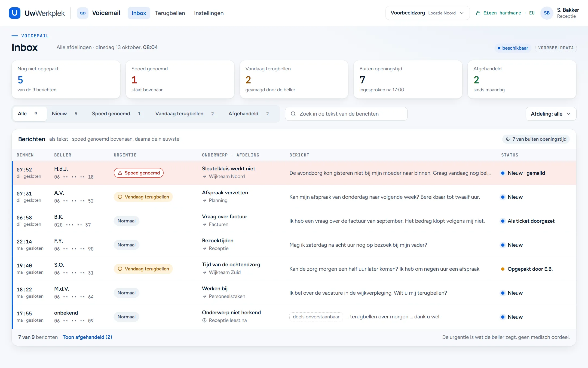
Task: Click question mark icon before Receptie leest na
Action: click(204, 321)
